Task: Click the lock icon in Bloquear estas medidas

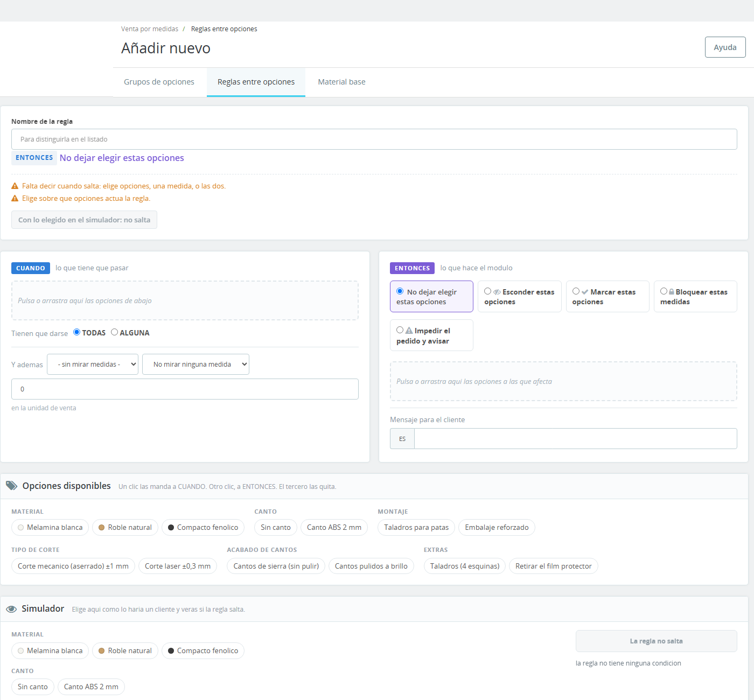Action: [x=672, y=292]
